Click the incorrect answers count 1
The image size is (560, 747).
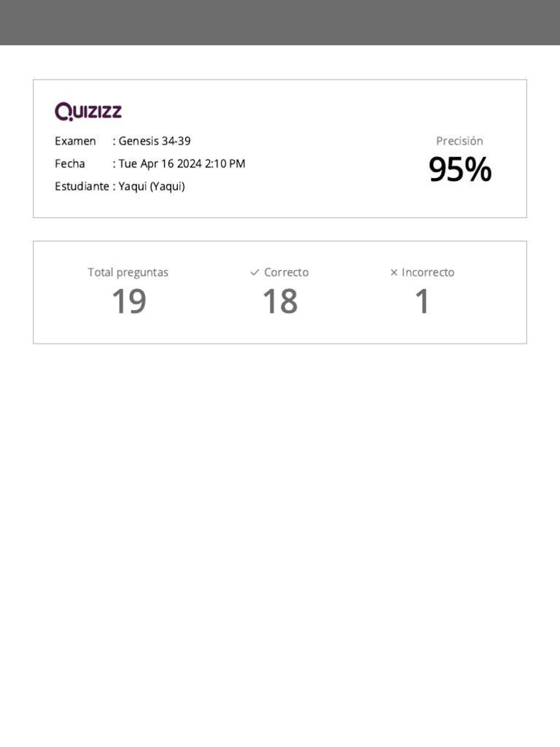tap(422, 301)
